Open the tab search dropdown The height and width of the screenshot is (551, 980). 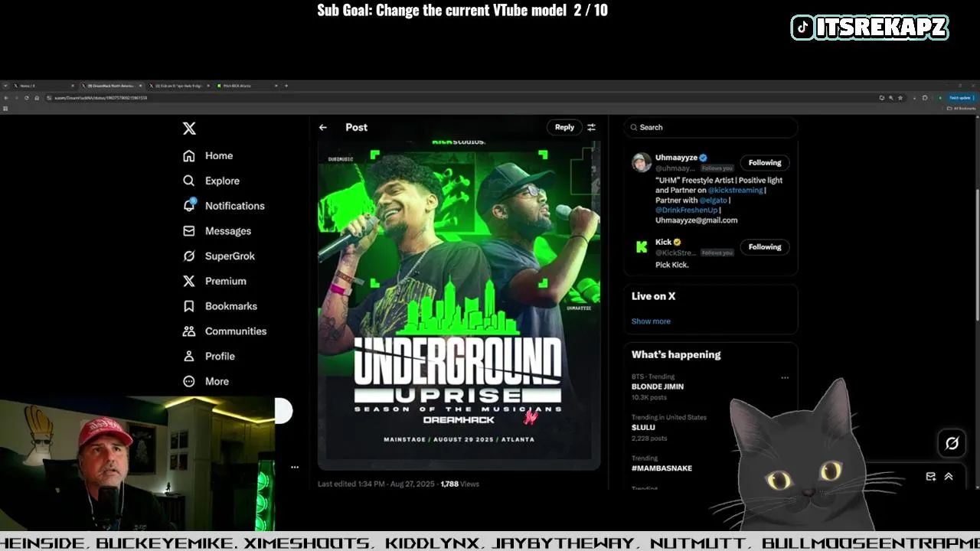click(x=5, y=86)
